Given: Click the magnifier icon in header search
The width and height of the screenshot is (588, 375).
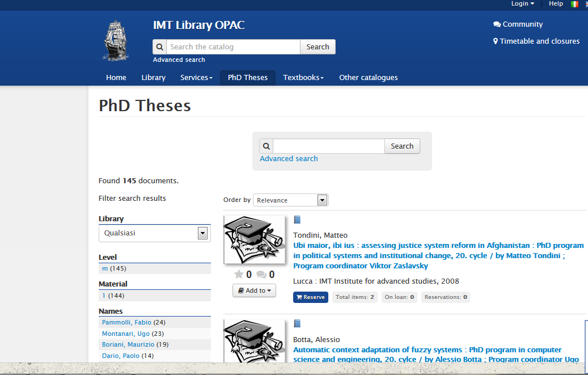Looking at the screenshot, I should 160,47.
